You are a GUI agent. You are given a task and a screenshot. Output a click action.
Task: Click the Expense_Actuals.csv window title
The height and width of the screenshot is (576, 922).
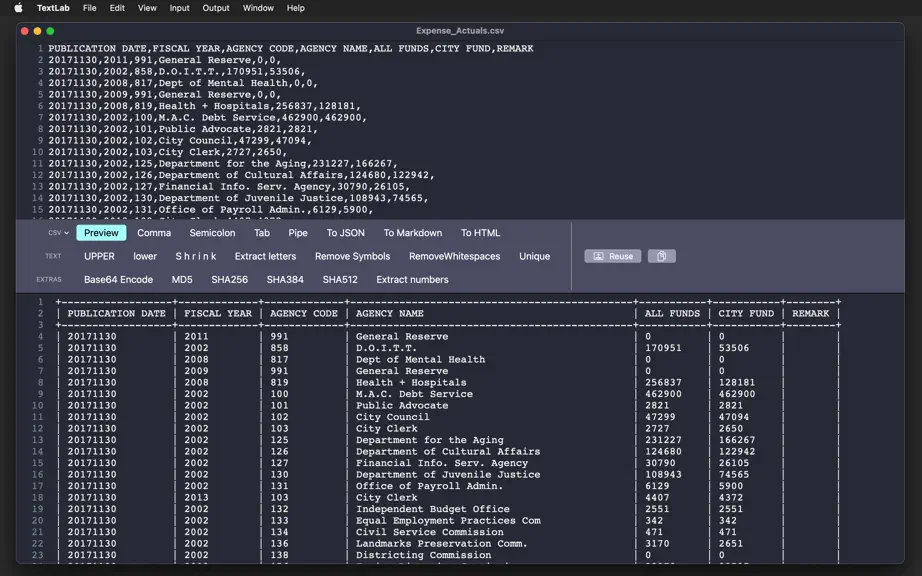click(x=460, y=31)
